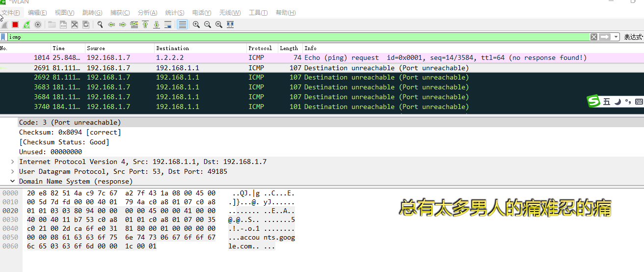
Task: Go back to previous packet arrow
Action: coord(111,25)
